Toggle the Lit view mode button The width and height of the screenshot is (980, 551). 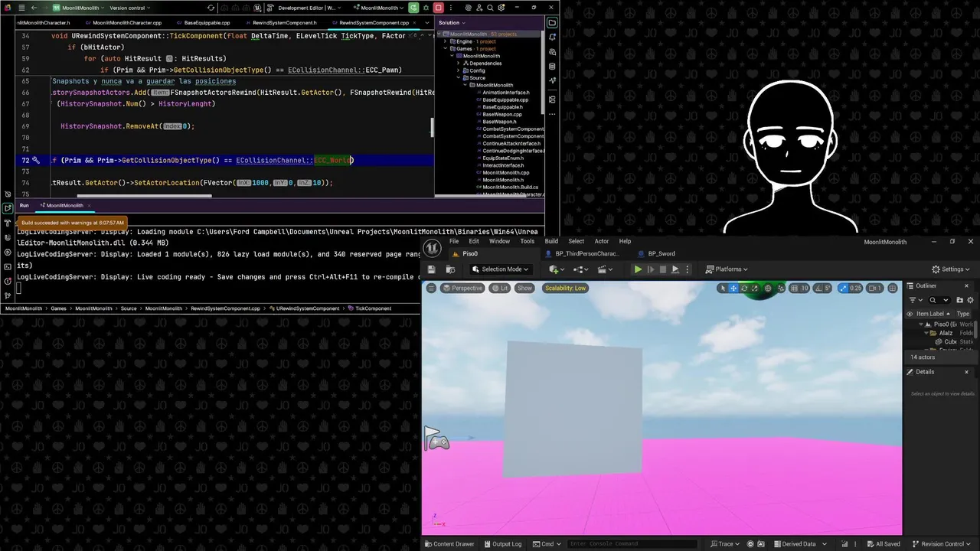coord(500,288)
